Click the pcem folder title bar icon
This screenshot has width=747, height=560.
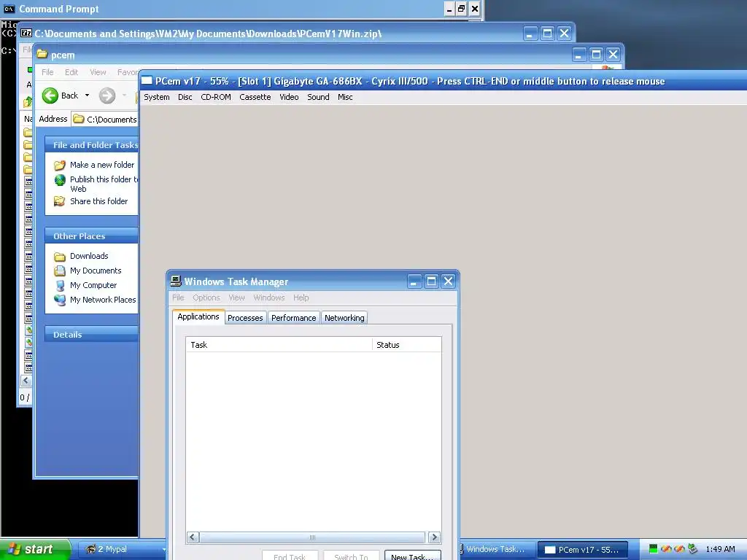42,54
